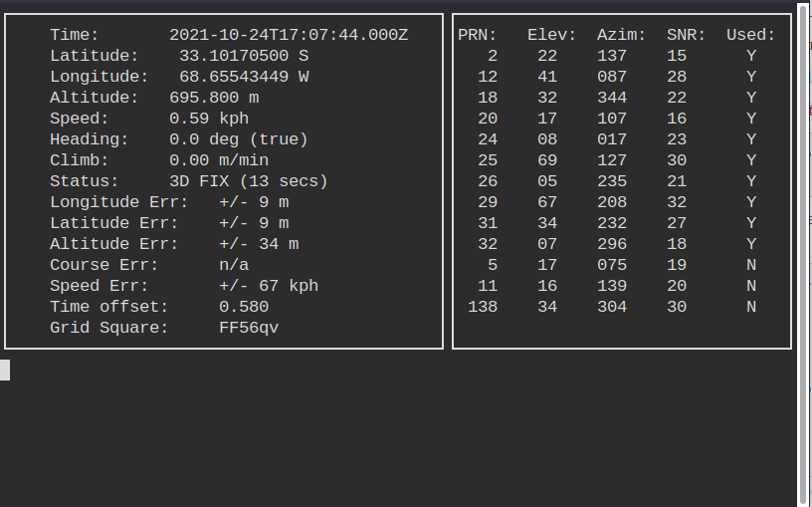Image resolution: width=812 pixels, height=507 pixels.
Task: Click the Used column header
Action: [x=751, y=35]
